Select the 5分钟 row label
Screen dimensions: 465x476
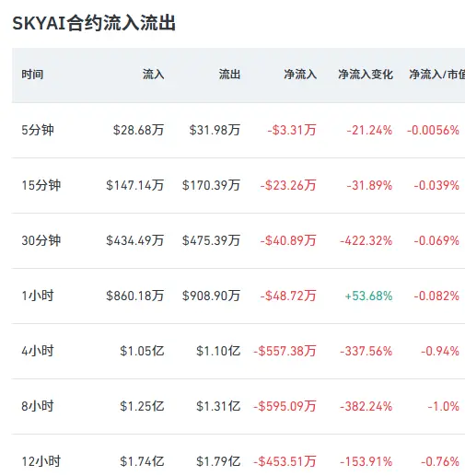point(38,130)
